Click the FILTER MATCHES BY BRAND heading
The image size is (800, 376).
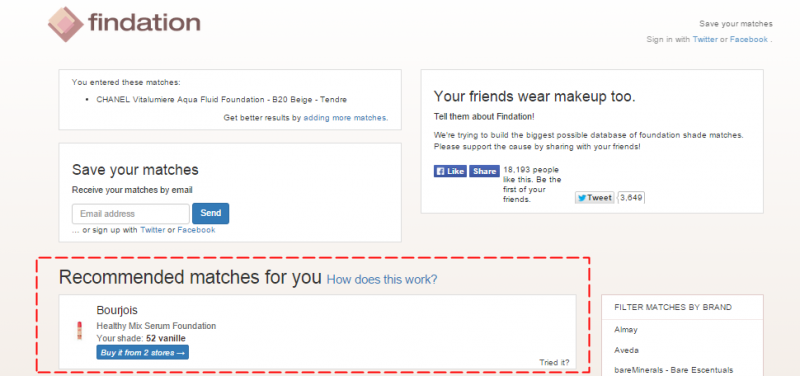point(673,307)
